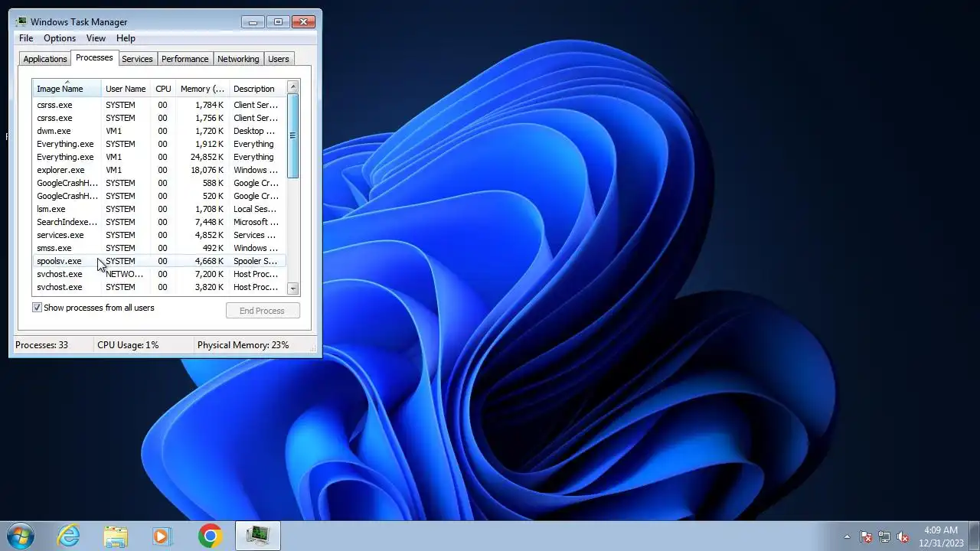Sort by Image Name column header
Screen dimensions: 980x551
67,89
